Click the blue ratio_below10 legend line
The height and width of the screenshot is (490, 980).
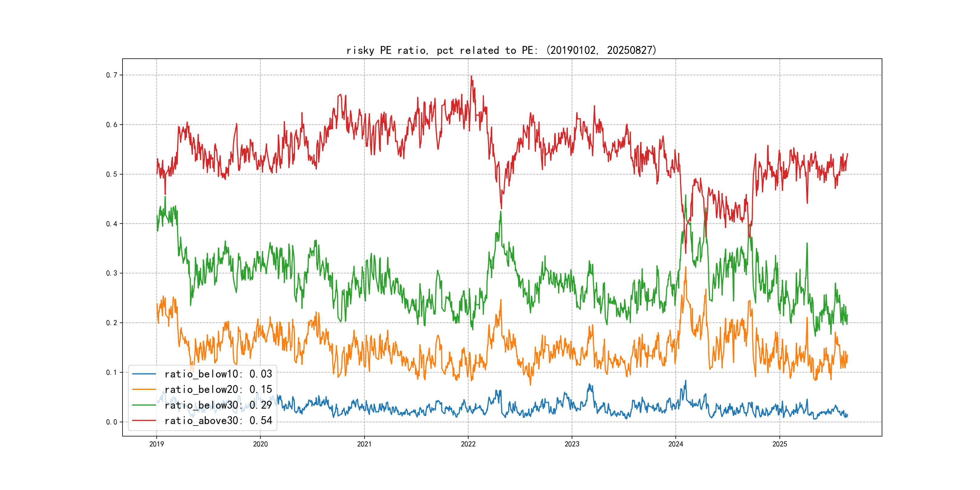pos(144,374)
